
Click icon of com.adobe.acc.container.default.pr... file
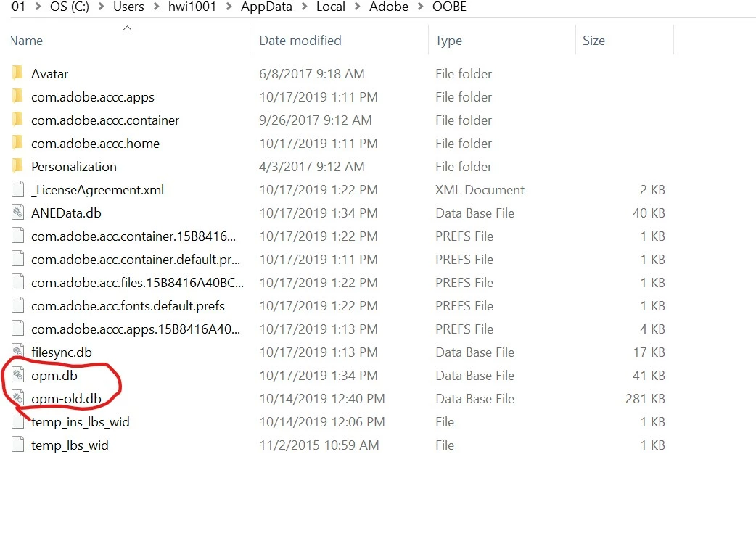point(18,259)
